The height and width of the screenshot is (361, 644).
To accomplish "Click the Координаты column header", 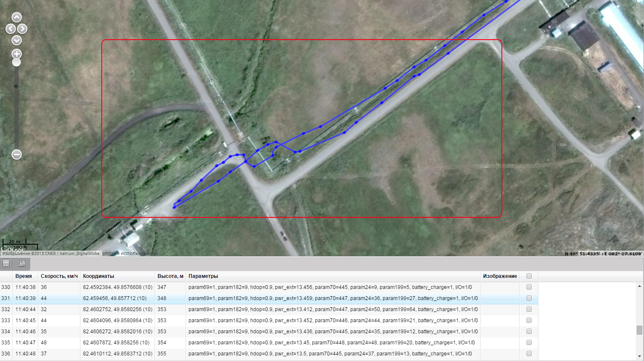I will 98,276.
